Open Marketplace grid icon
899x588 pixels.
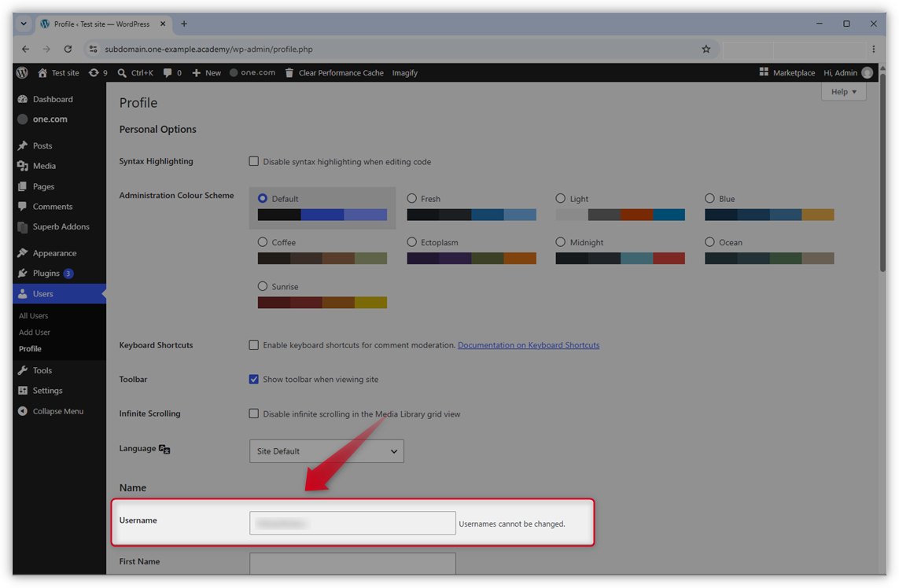point(764,72)
